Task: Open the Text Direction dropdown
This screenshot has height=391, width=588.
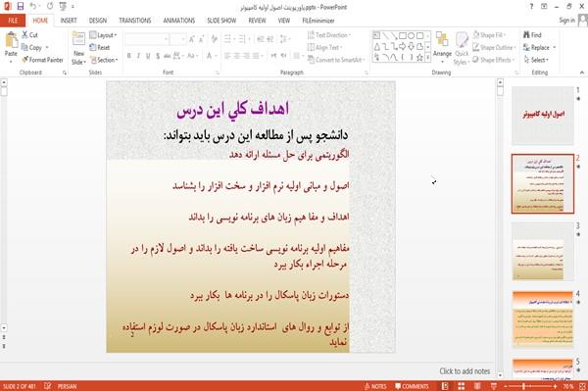Action: point(329,35)
